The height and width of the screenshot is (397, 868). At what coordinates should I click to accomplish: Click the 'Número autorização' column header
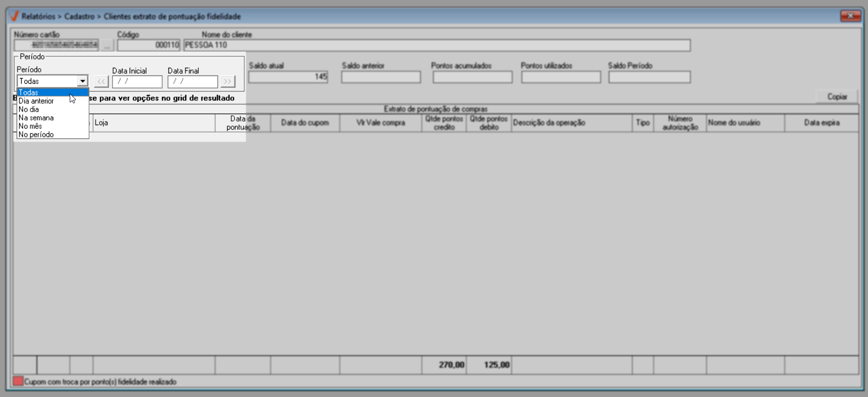click(x=680, y=123)
